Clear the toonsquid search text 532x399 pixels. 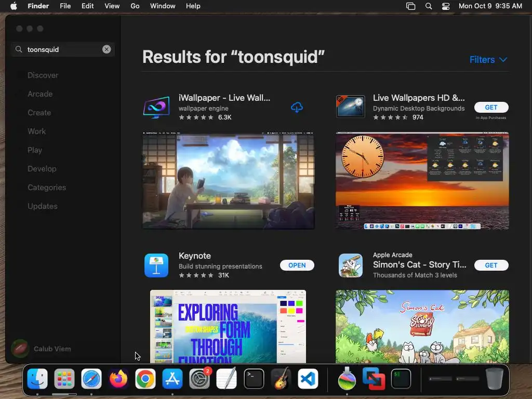coord(107,49)
